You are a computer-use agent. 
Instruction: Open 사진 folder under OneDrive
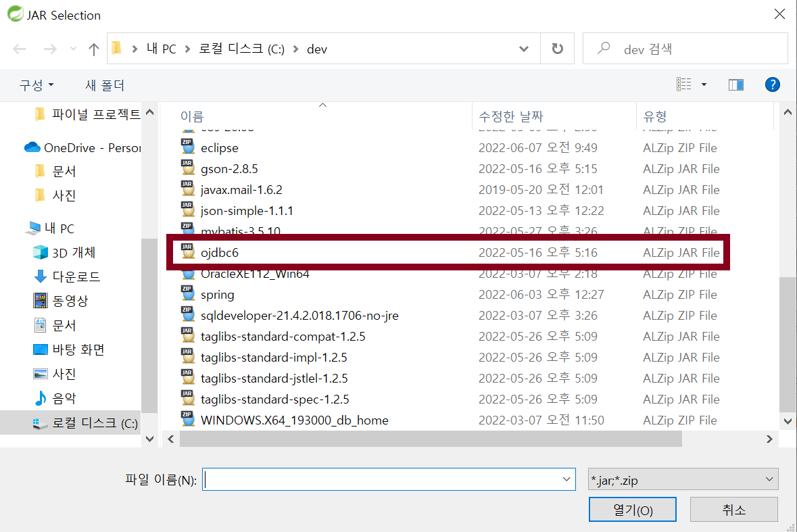pyautogui.click(x=55, y=195)
